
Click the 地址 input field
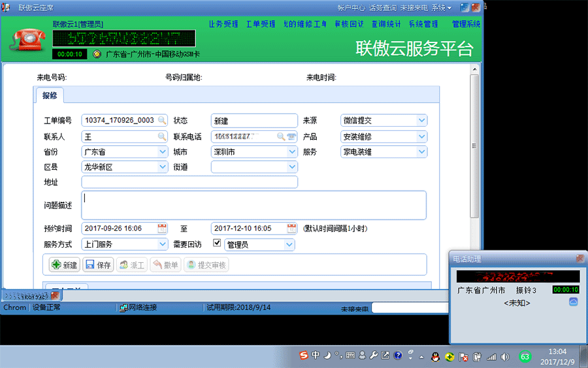[x=189, y=182]
